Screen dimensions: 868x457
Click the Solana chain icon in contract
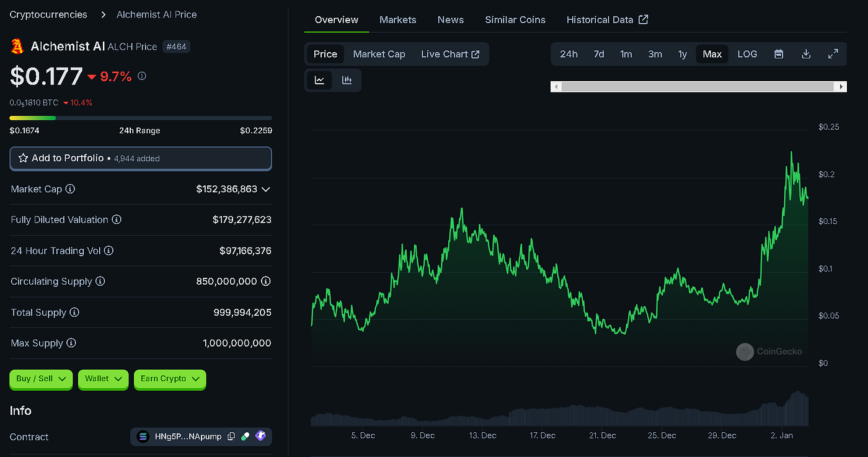(143, 437)
